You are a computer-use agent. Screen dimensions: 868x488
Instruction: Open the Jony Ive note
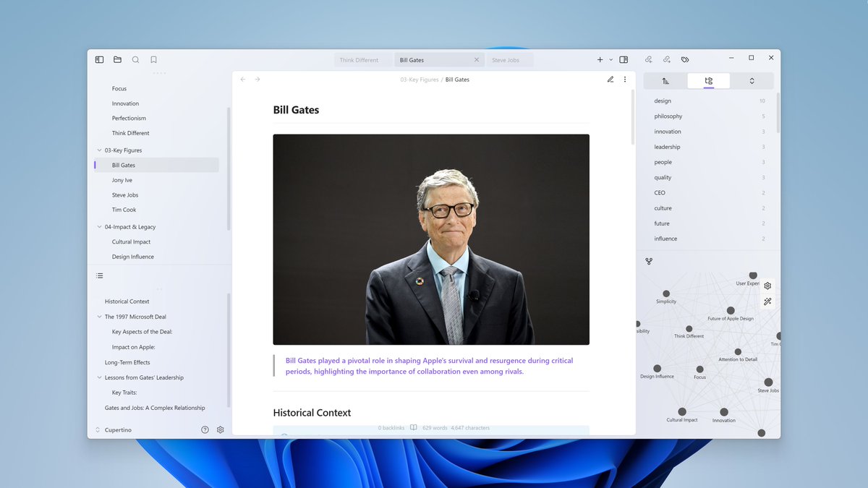[122, 180]
